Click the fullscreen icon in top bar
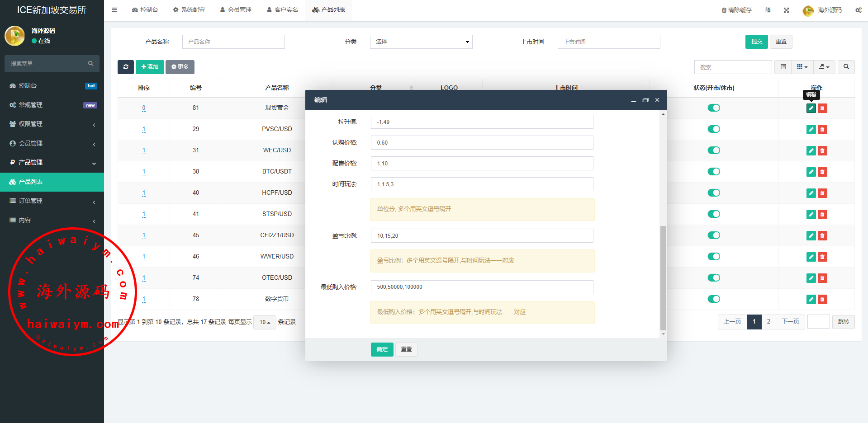 pos(786,10)
